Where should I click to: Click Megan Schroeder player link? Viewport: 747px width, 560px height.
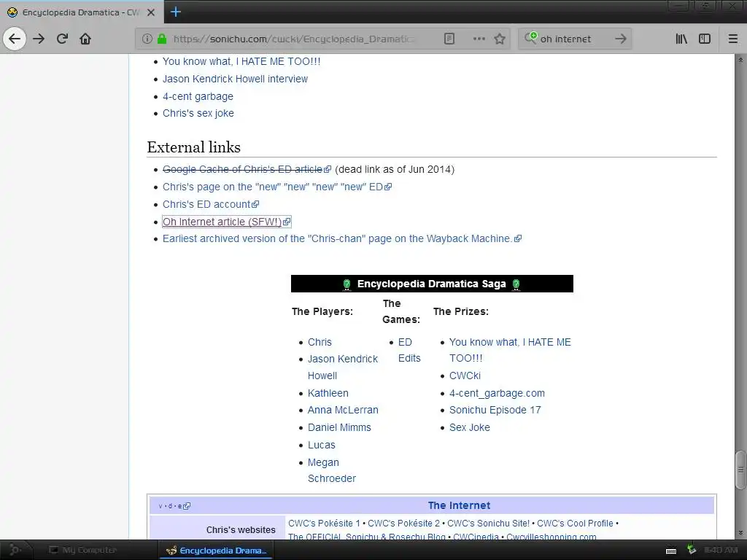tap(332, 470)
